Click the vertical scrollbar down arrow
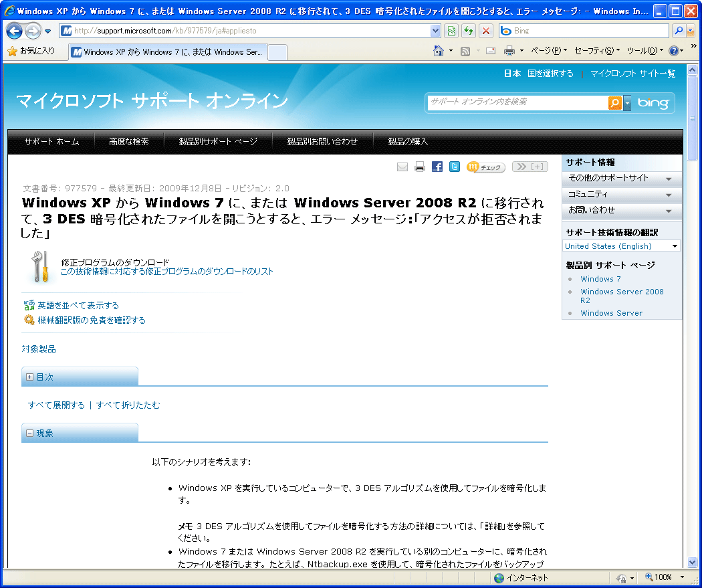This screenshot has height=588, width=702. 692,563
